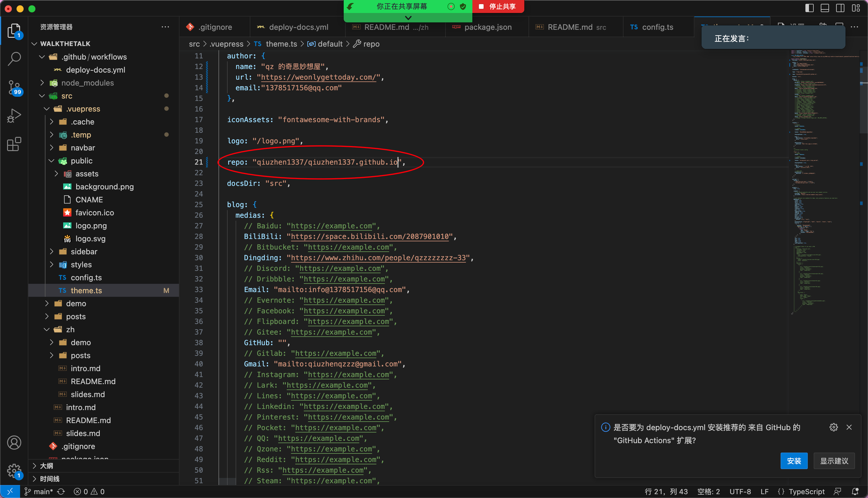Viewport: 868px width, 498px height.
Task: Click the 安装 install button
Action: pyautogui.click(x=794, y=461)
